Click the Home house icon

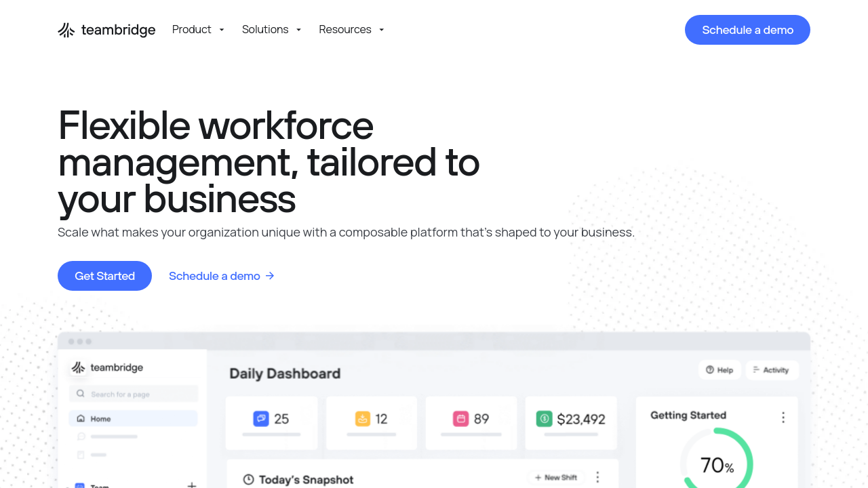click(x=81, y=418)
